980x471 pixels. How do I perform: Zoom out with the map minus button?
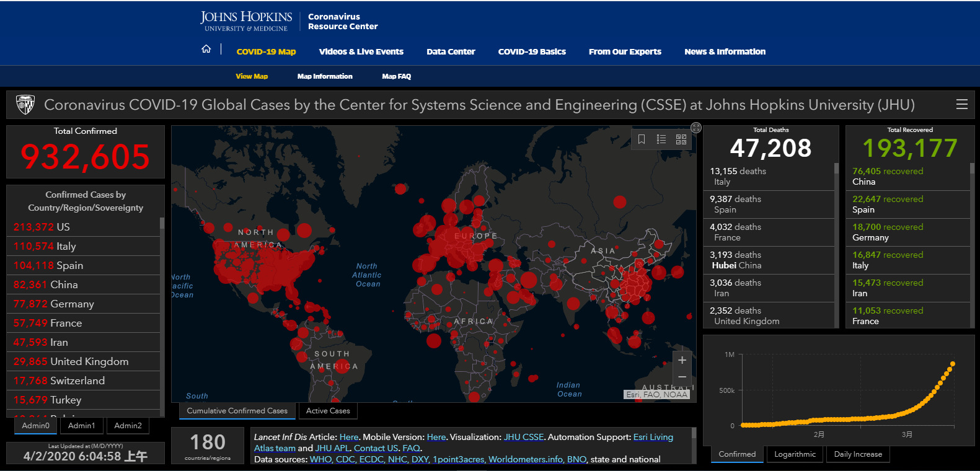pos(682,377)
